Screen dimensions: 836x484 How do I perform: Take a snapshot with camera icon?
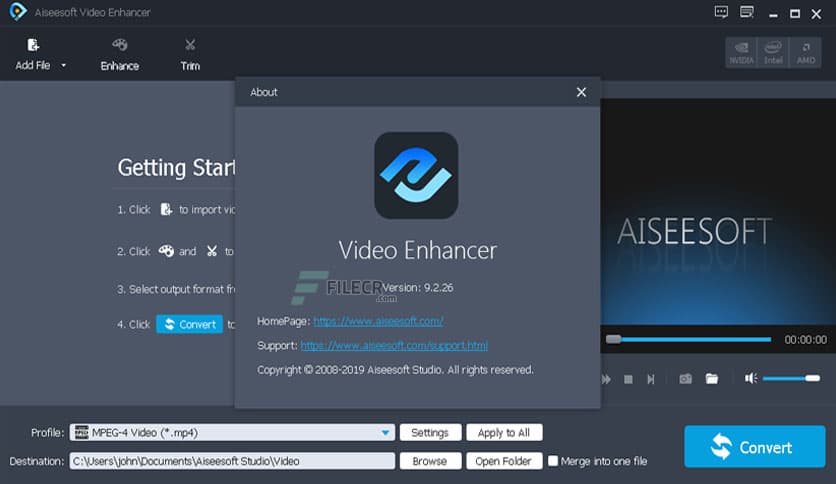(x=686, y=378)
